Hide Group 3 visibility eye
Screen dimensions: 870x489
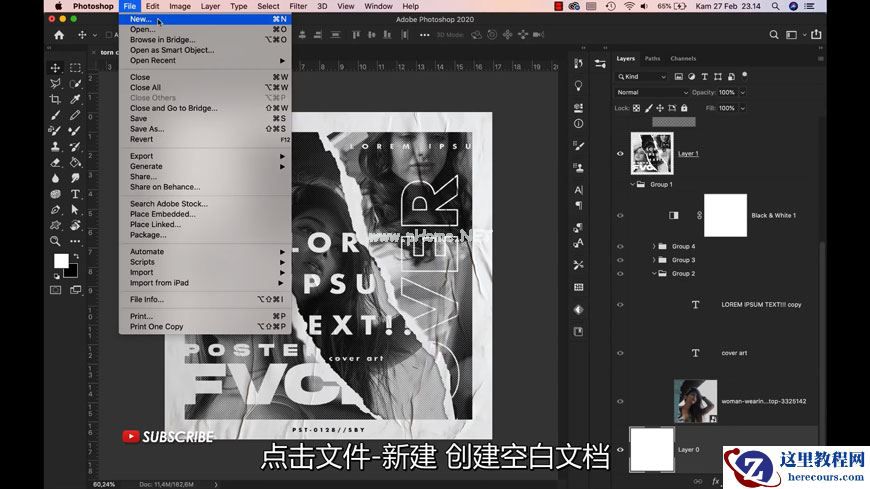pos(620,260)
